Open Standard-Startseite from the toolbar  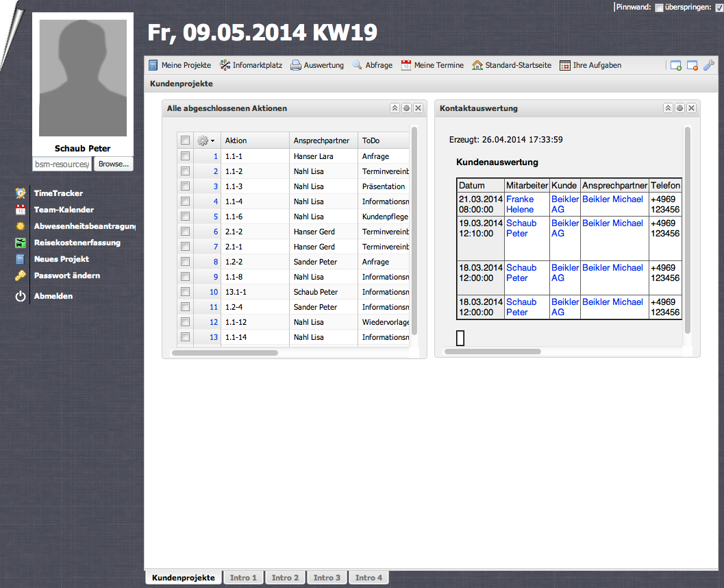(x=477, y=65)
